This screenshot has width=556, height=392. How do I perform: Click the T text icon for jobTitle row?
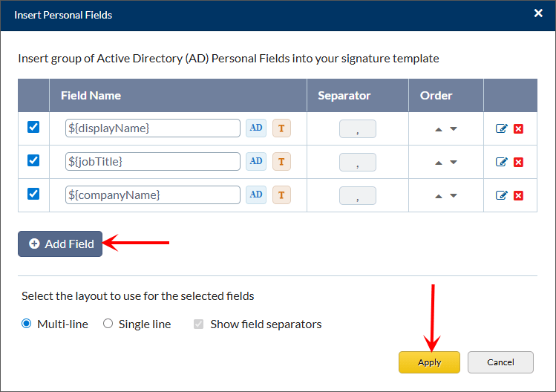click(x=281, y=161)
